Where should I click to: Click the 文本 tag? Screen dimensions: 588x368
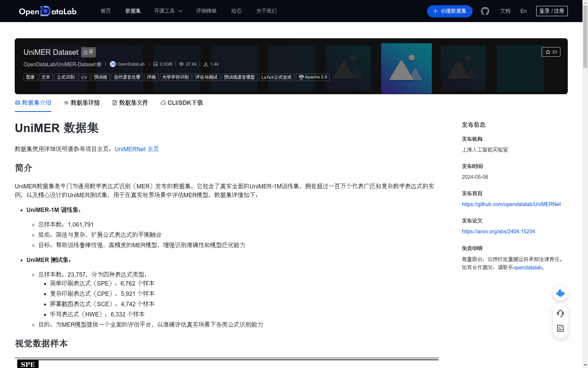(46, 77)
